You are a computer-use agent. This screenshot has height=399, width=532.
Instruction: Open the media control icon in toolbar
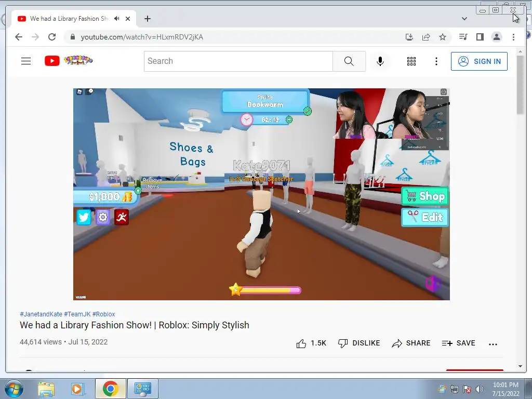pos(463,37)
